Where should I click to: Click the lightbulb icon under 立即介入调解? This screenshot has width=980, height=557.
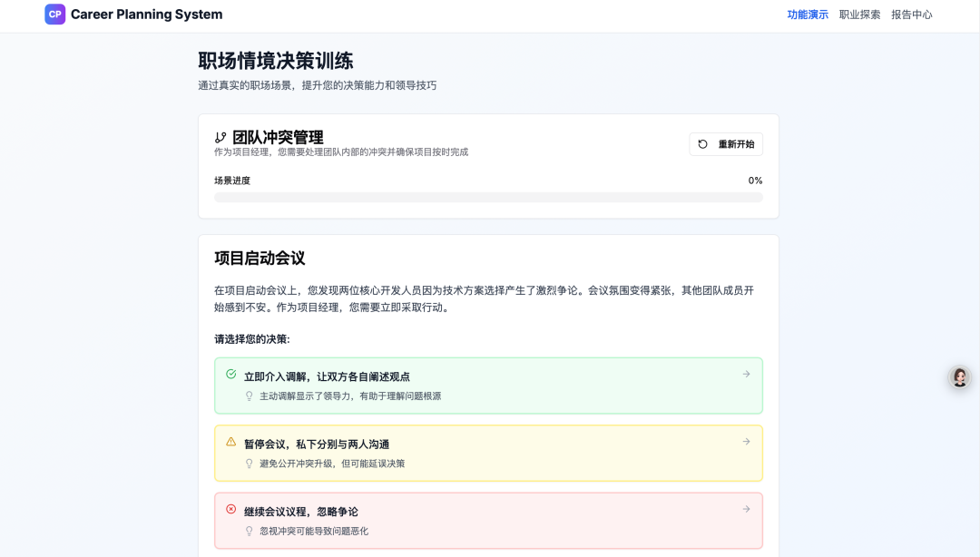tap(250, 396)
